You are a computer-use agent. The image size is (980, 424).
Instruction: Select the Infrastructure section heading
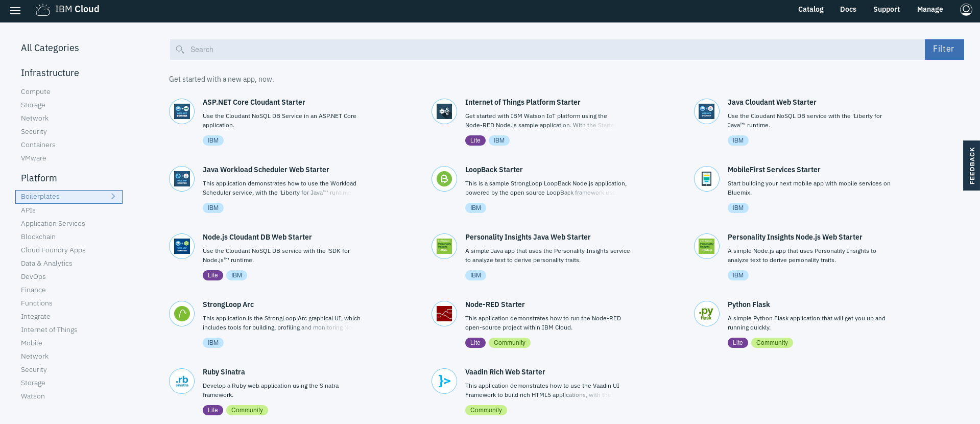click(x=50, y=73)
